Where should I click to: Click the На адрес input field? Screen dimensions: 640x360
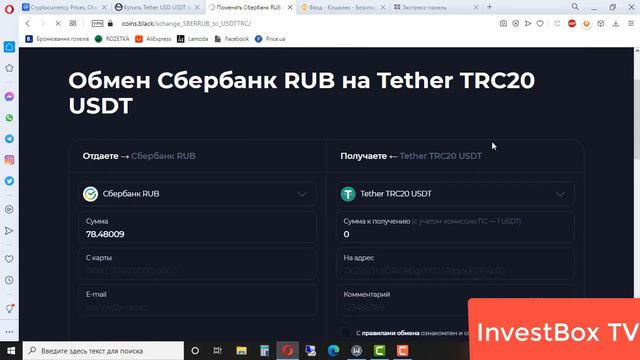click(x=455, y=264)
